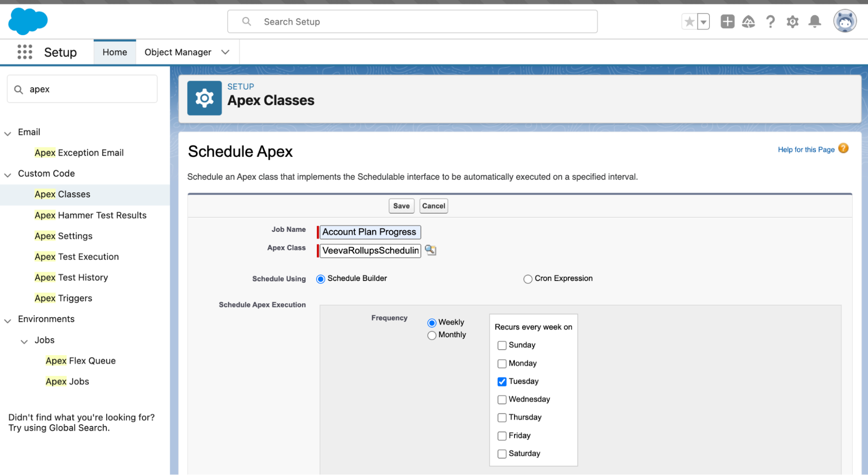The image size is (868, 475).
Task: Open the App Launcher grid icon
Action: pyautogui.click(x=25, y=52)
